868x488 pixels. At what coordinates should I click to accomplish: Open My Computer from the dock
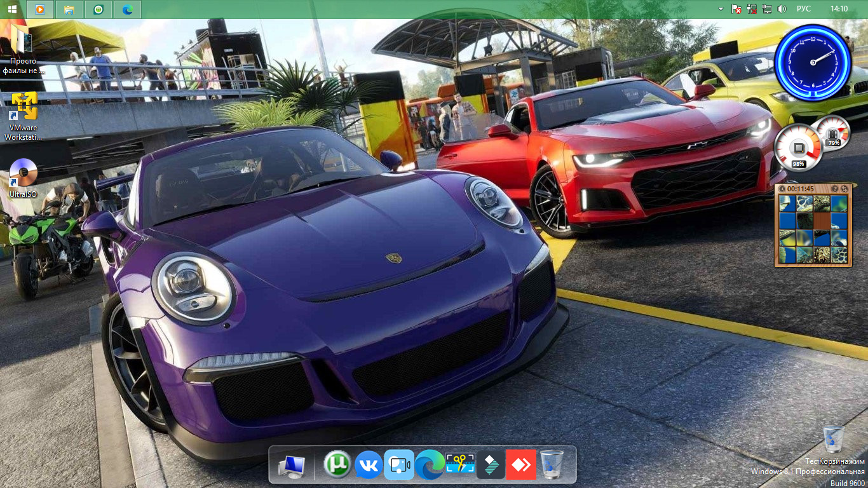coord(292,466)
